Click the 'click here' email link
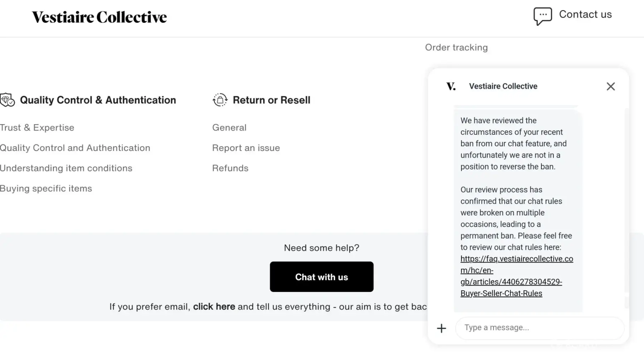 tap(214, 307)
